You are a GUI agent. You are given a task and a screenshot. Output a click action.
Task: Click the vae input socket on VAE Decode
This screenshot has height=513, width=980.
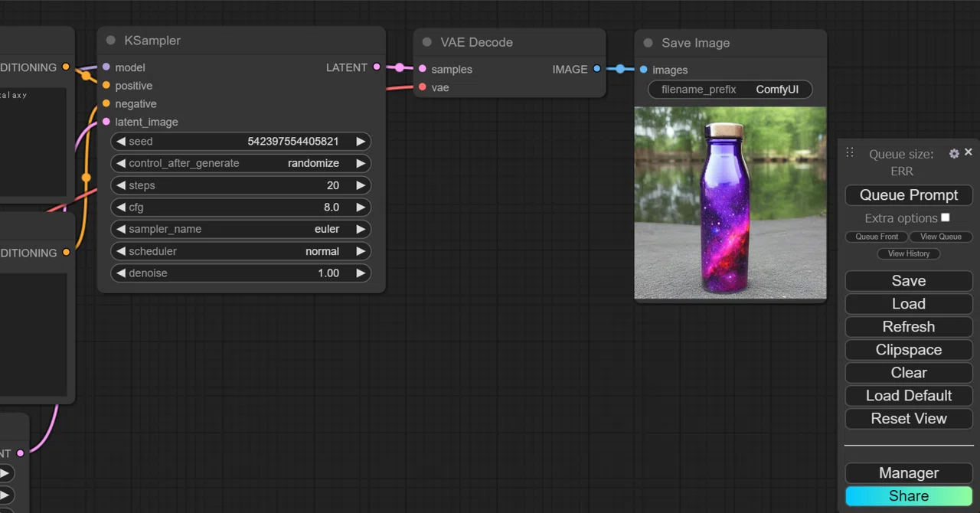[x=422, y=87]
